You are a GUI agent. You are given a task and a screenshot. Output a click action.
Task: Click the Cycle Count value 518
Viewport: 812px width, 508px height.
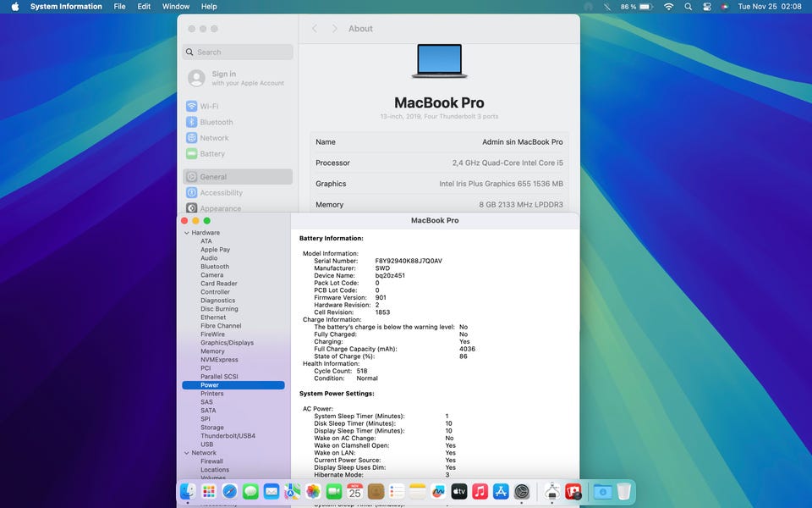(x=362, y=371)
